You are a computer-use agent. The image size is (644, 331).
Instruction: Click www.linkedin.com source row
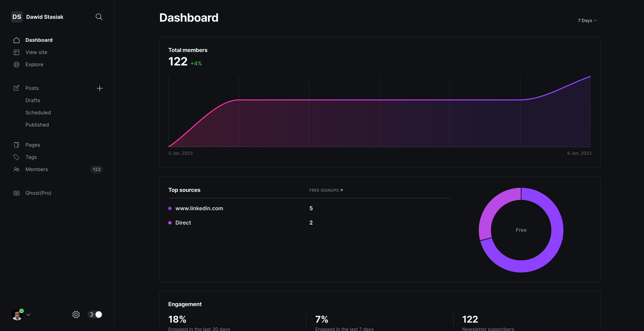(x=309, y=208)
